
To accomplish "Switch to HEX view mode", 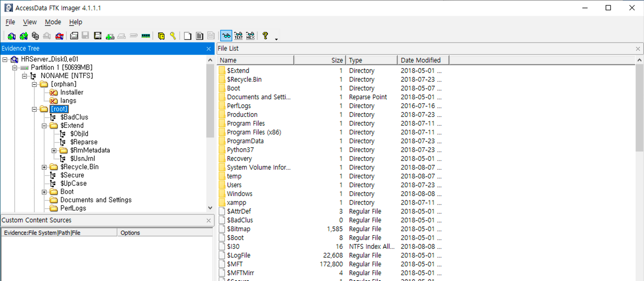I will click(x=250, y=36).
